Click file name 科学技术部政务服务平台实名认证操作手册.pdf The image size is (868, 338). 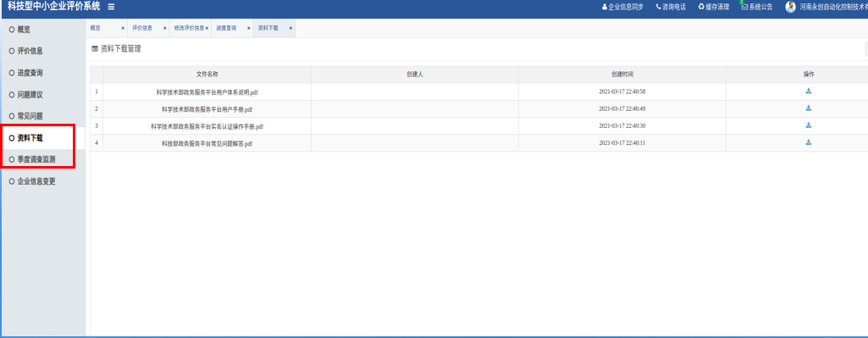207,126
